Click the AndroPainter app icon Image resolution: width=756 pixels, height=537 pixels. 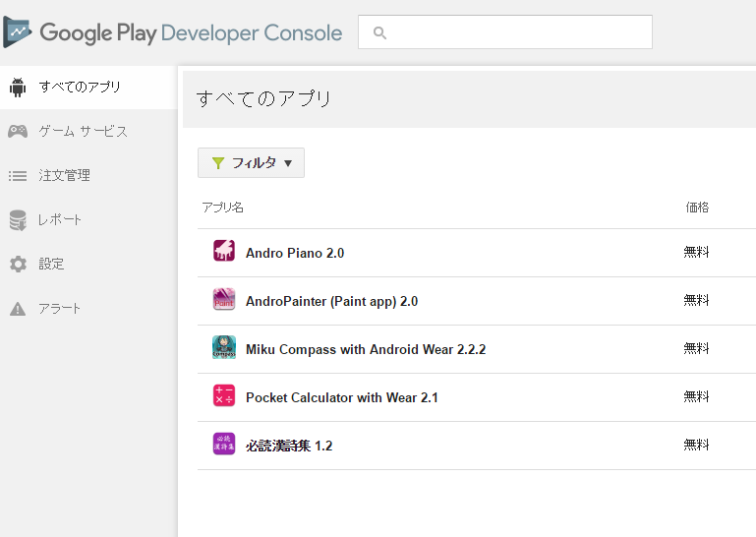(223, 300)
